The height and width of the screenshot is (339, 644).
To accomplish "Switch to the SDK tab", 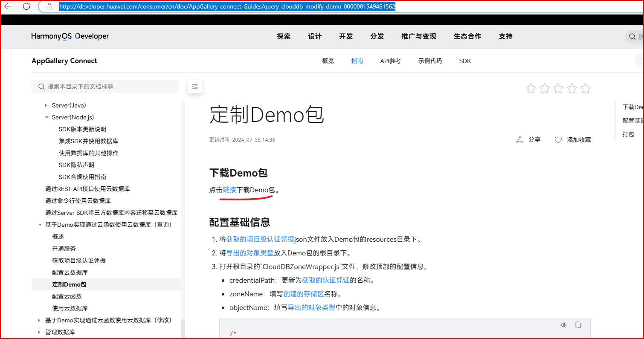I will pyautogui.click(x=465, y=61).
